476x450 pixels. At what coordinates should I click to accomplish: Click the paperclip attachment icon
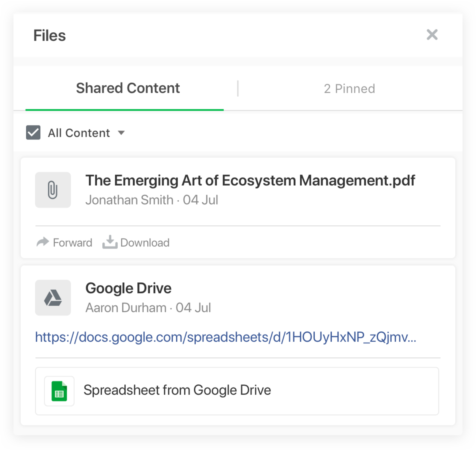(53, 190)
